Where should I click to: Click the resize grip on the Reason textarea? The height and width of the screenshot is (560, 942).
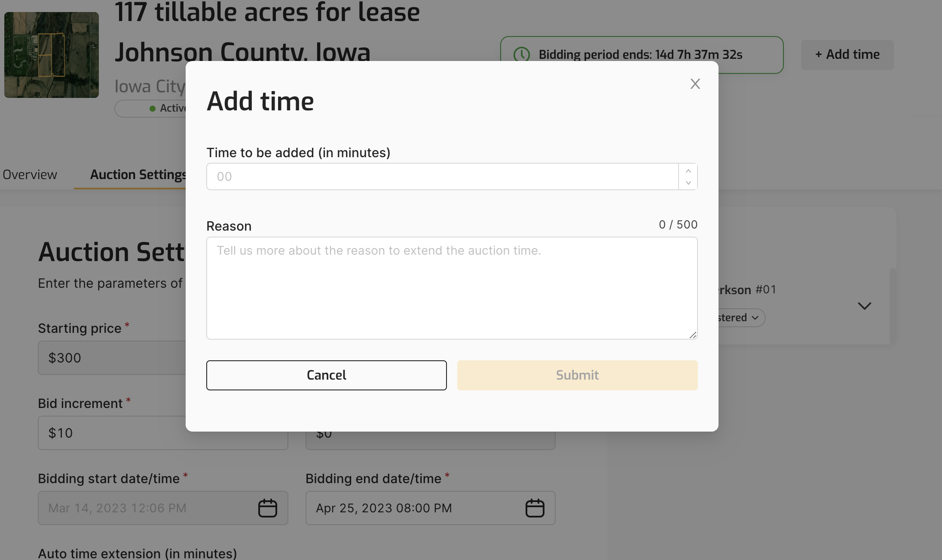[x=692, y=335]
